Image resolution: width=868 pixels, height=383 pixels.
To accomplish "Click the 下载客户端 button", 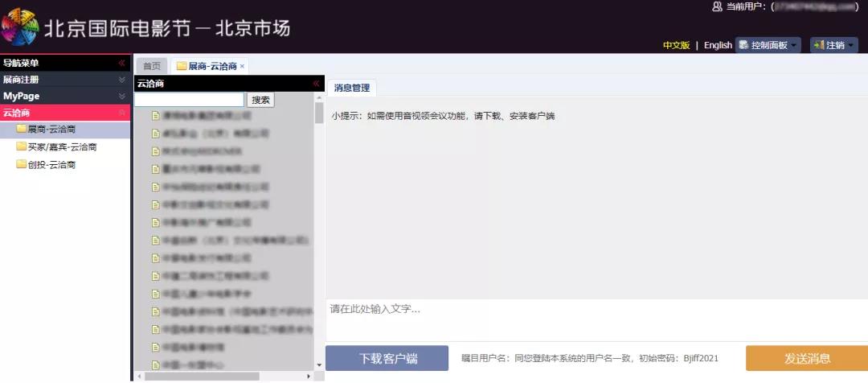I will click(x=387, y=359).
